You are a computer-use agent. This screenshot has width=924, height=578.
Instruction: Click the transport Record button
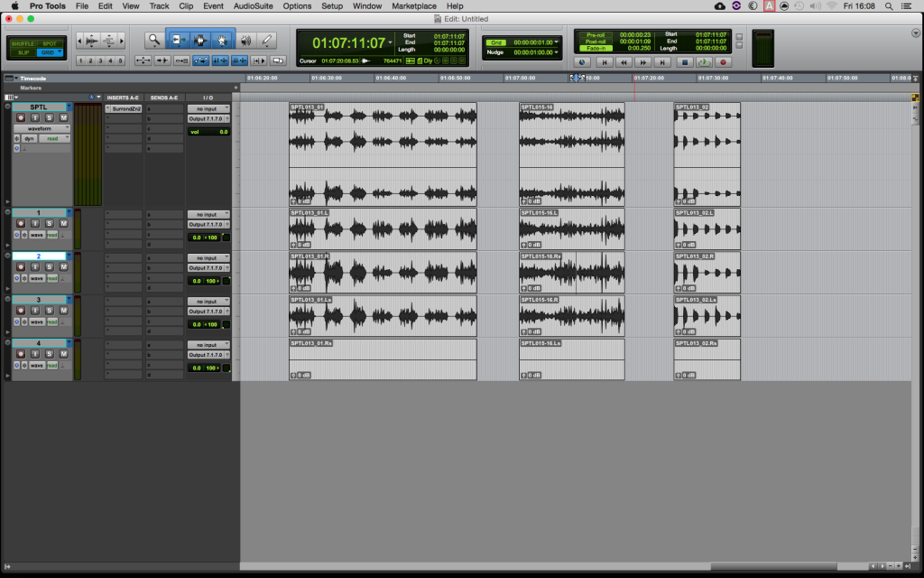(x=723, y=62)
